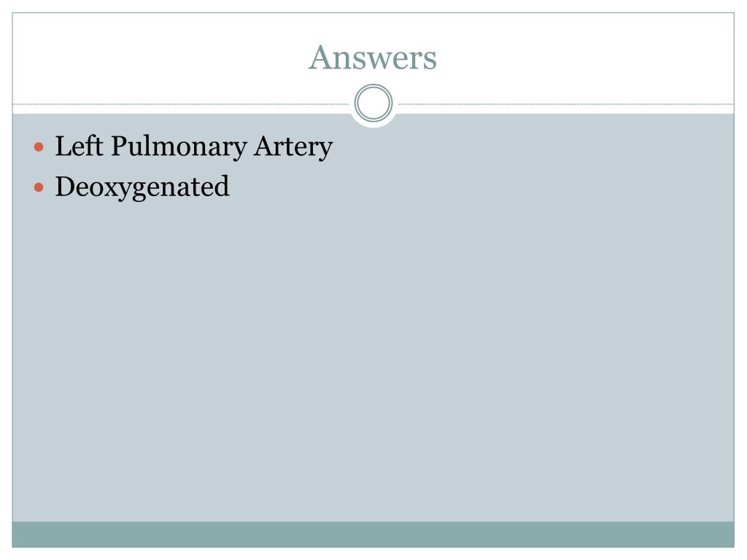This screenshot has width=747, height=560.
Task: Click the white center inside the circle ornament
Action: [373, 103]
